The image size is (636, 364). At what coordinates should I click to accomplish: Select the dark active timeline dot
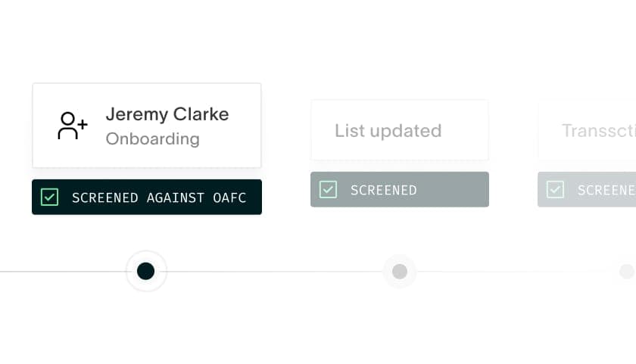point(145,271)
